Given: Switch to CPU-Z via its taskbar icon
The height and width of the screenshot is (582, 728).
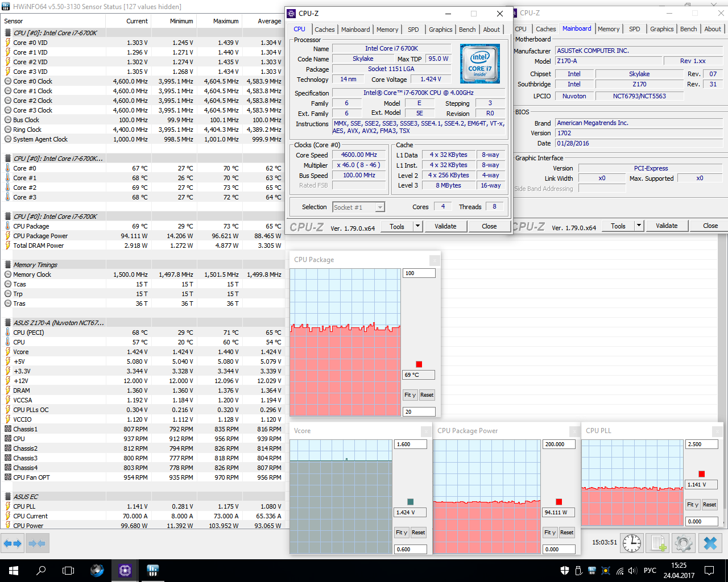Looking at the screenshot, I should pyautogui.click(x=125, y=570).
